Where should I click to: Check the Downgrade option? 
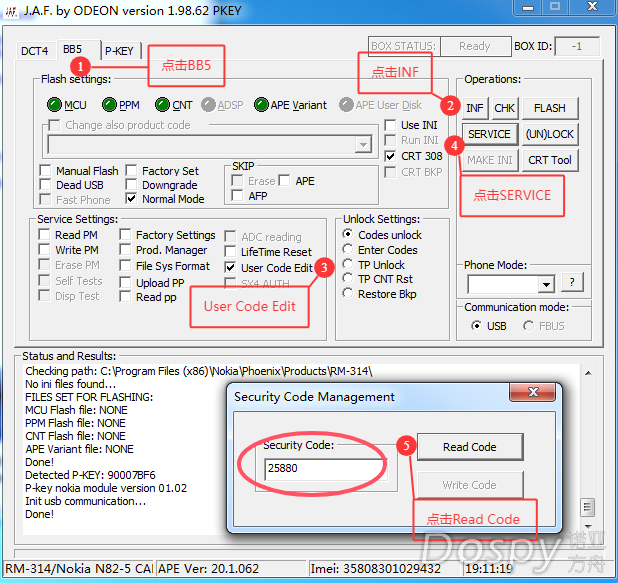tap(131, 185)
